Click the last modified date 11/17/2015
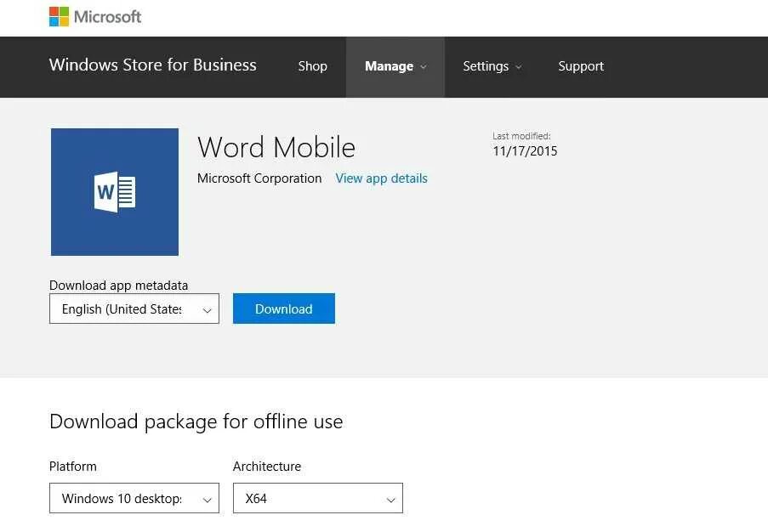The height and width of the screenshot is (532, 768). coord(525,151)
